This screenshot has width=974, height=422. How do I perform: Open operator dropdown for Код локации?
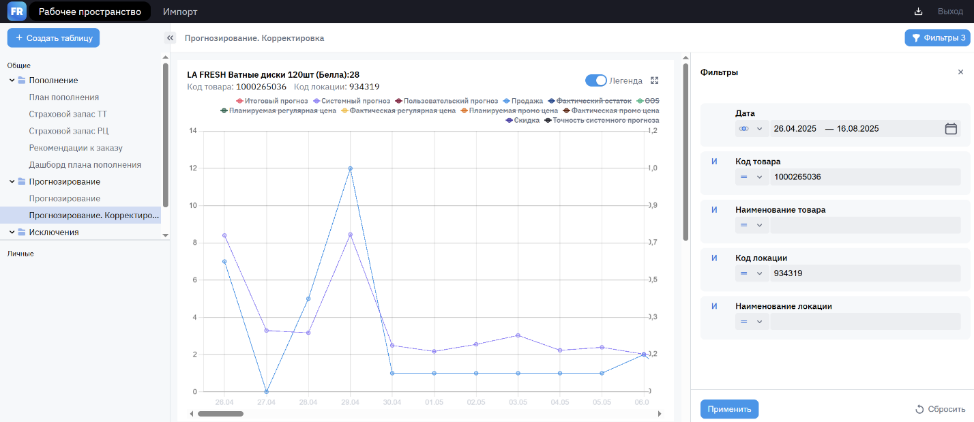[751, 273]
